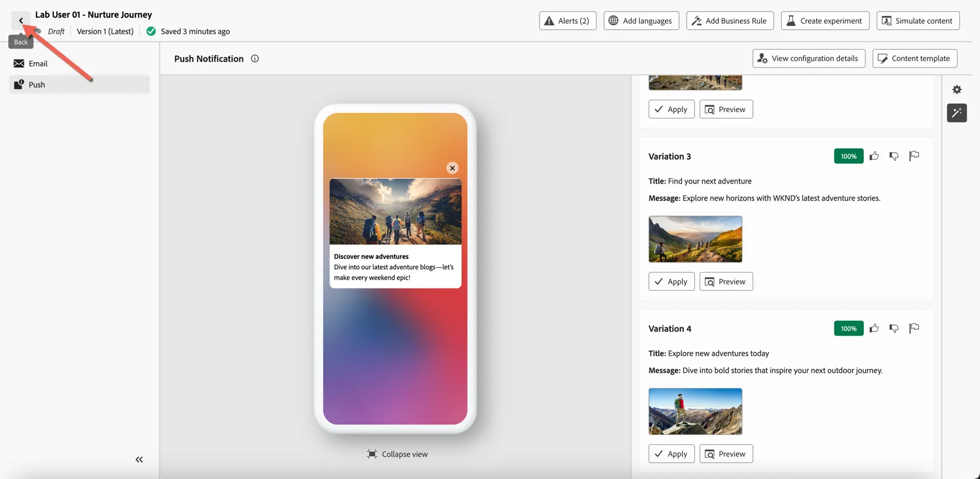Click the info icon beside Push Notification
Image resolution: width=980 pixels, height=479 pixels.
coord(255,59)
